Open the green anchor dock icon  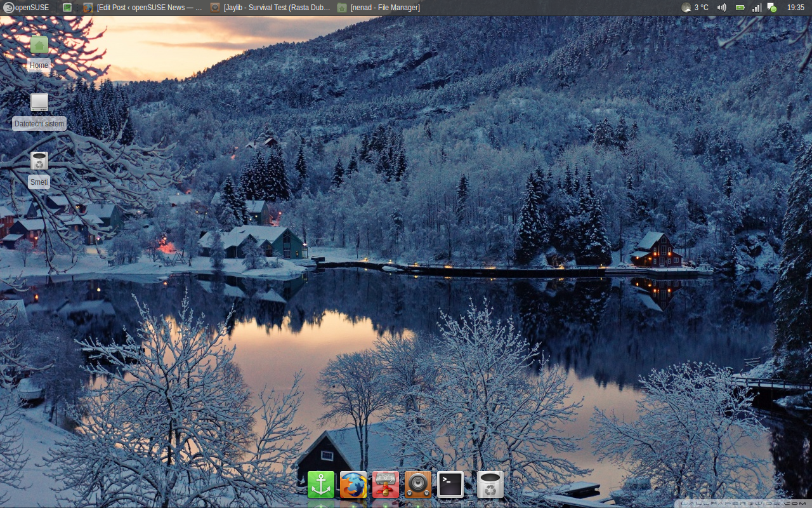click(x=321, y=485)
